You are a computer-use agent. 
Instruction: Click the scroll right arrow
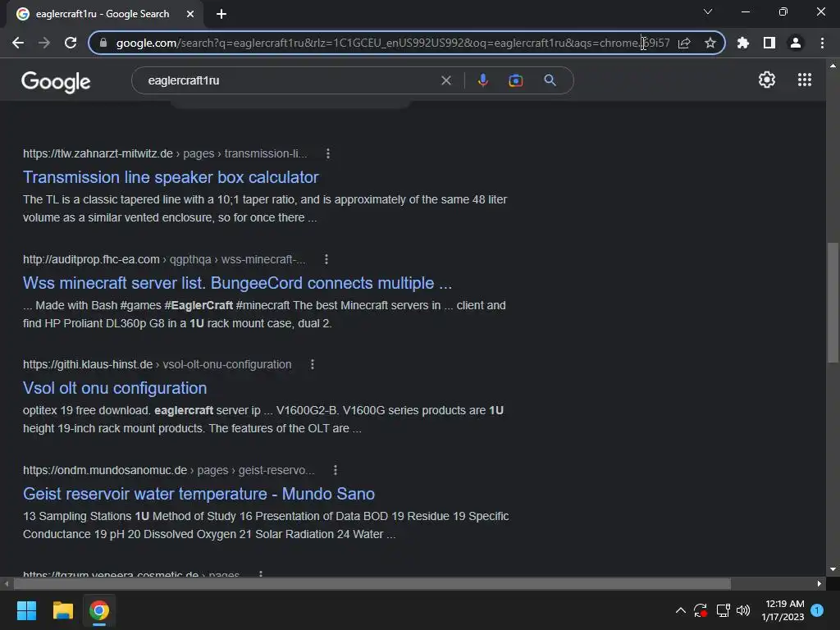[x=819, y=583]
